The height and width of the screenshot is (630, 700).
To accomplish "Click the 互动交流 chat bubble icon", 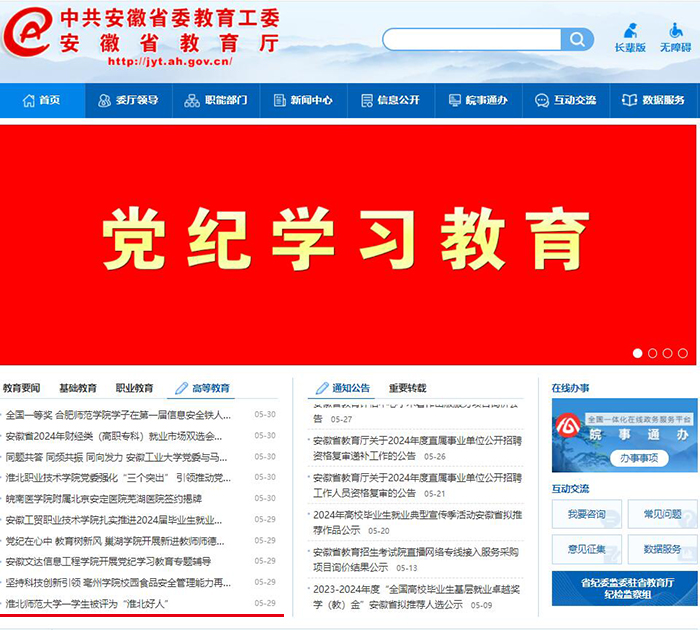I will 542,100.
